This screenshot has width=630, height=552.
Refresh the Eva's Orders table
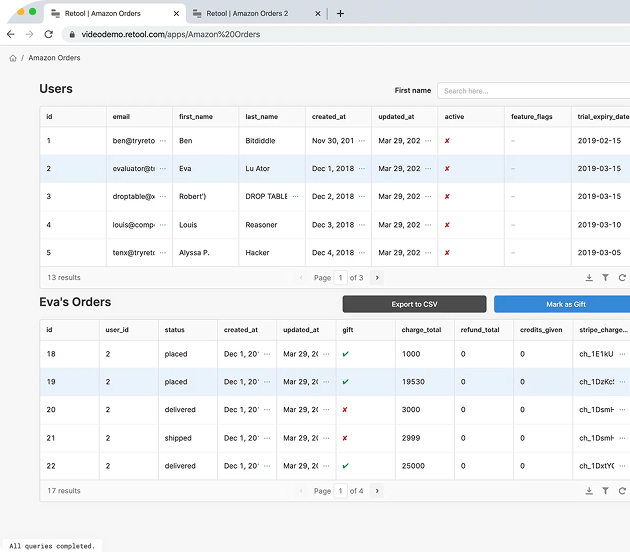point(622,491)
